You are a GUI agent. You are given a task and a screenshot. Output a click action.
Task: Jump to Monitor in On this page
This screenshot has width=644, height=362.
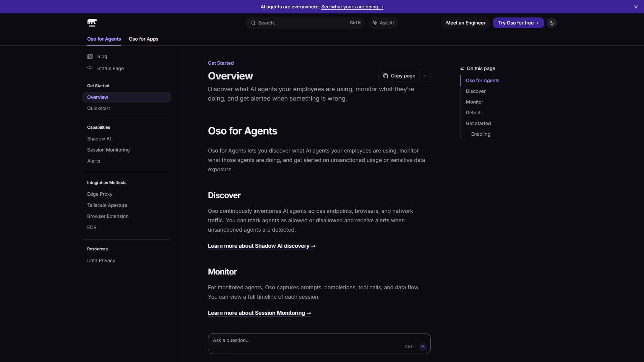[474, 102]
